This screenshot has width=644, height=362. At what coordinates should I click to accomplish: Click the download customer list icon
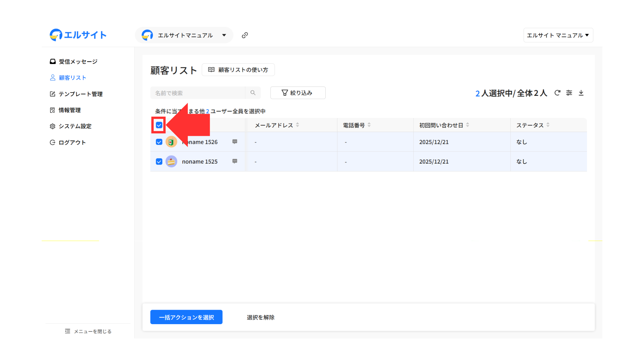(581, 93)
